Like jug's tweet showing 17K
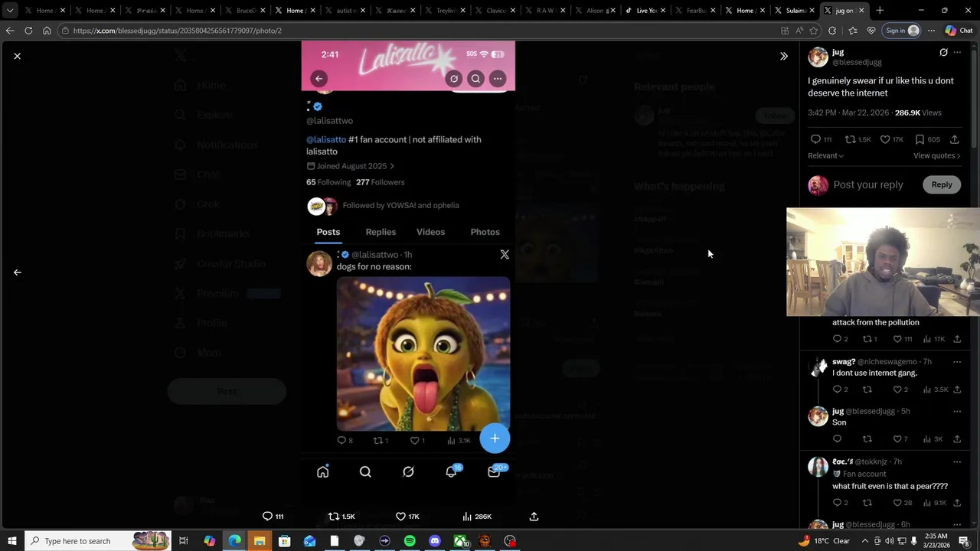The image size is (980, 551). coord(892,139)
